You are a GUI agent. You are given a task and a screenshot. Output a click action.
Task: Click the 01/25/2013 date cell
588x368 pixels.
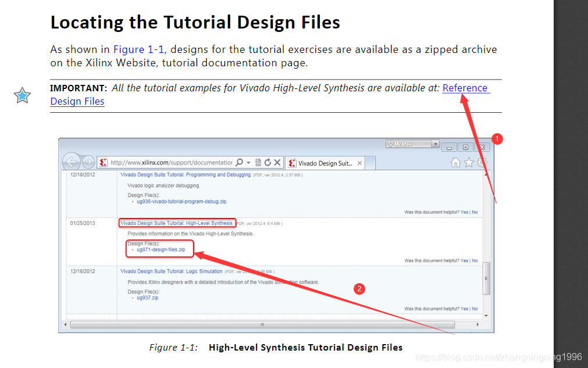click(83, 223)
